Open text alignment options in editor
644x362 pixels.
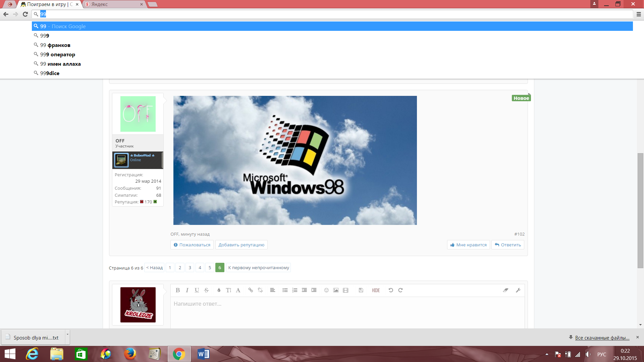pos(273,290)
